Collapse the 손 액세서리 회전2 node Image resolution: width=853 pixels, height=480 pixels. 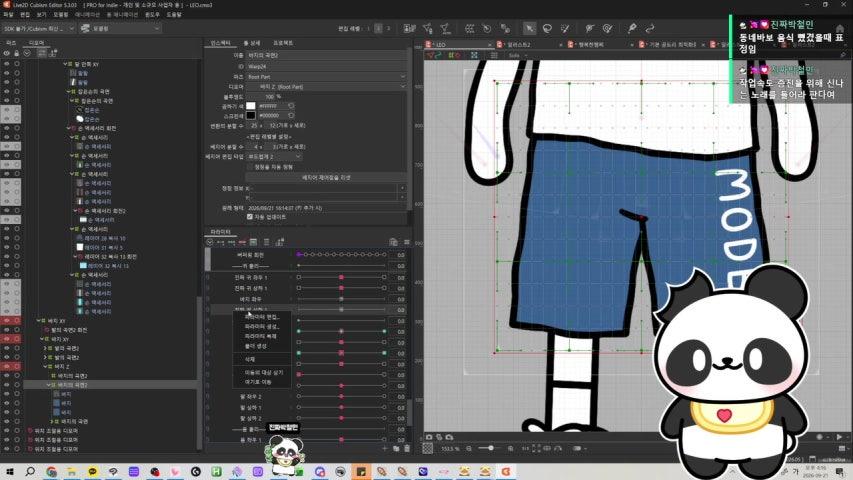75,211
